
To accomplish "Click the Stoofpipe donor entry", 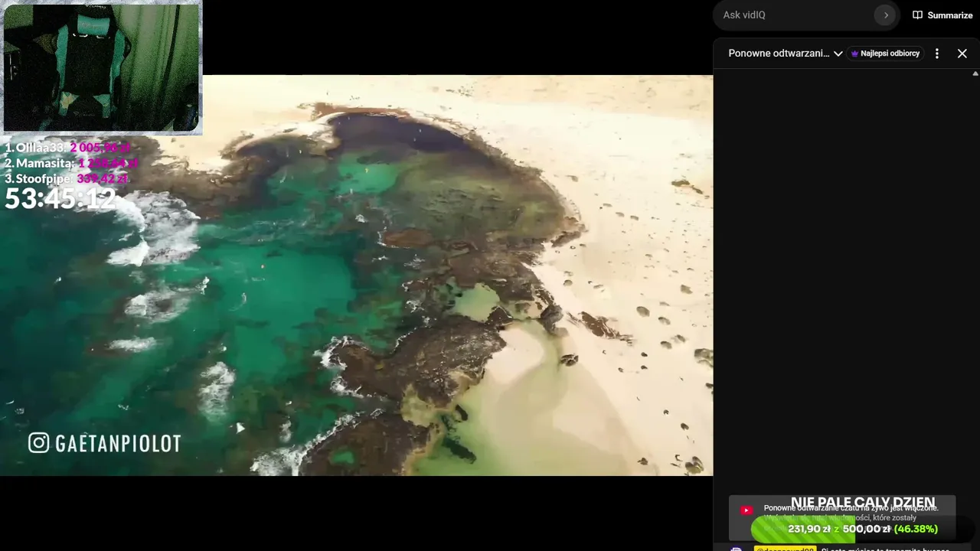I will coord(67,178).
